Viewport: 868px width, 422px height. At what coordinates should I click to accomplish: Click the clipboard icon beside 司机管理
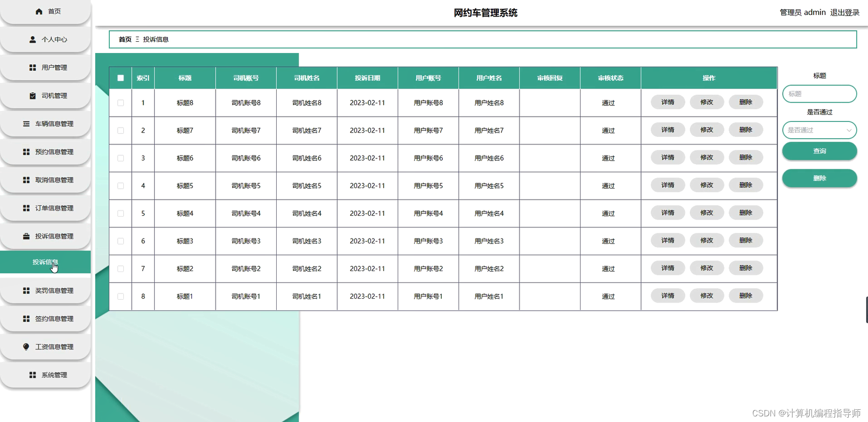pos(33,96)
